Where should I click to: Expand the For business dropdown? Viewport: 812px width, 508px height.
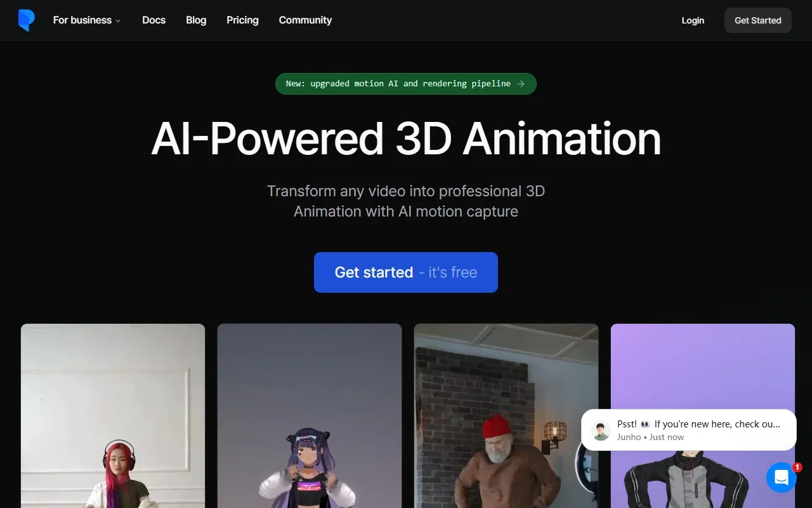pyautogui.click(x=81, y=20)
